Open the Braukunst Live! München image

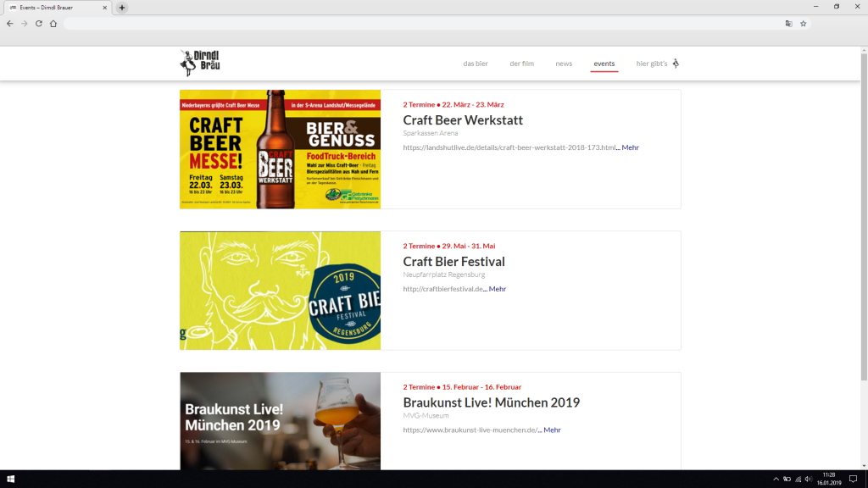pos(280,421)
